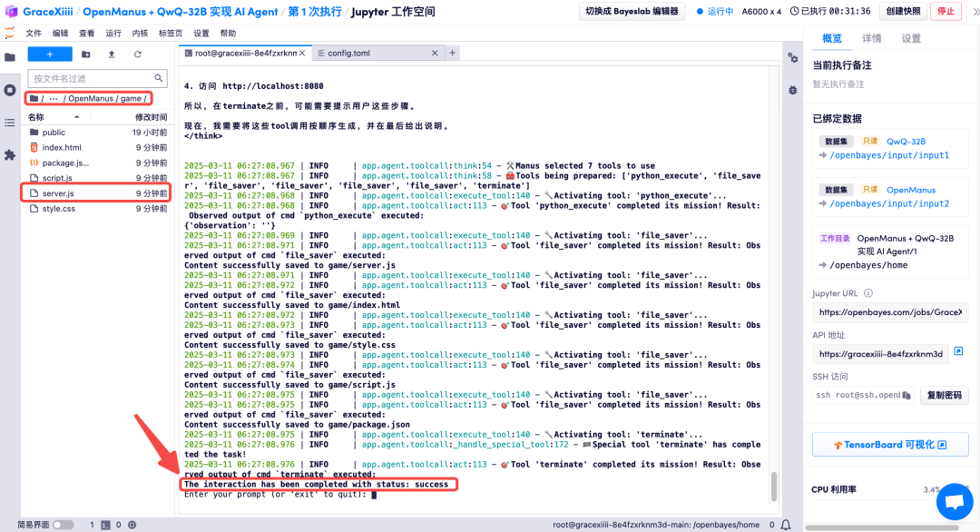
Task: Open the file browser sidebar icon
Action: tap(10, 57)
